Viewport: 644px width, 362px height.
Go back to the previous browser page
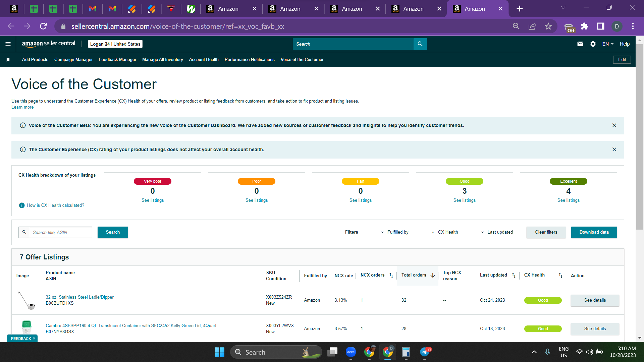coord(11,26)
